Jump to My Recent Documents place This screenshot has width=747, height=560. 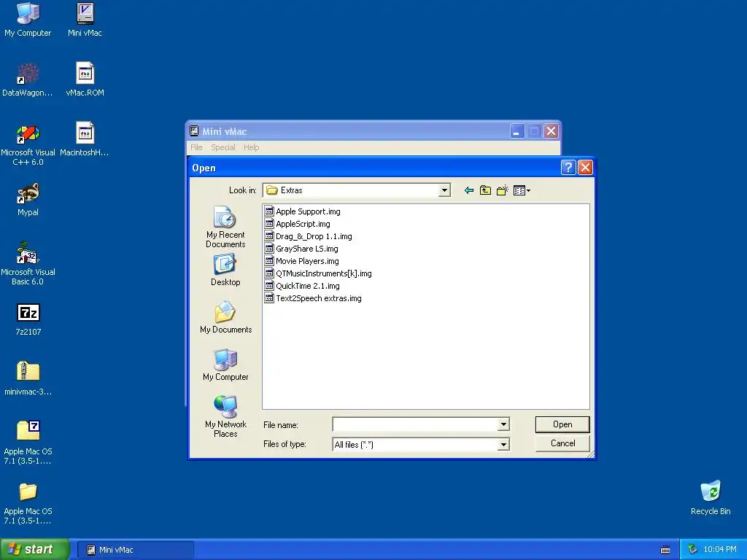click(x=225, y=227)
